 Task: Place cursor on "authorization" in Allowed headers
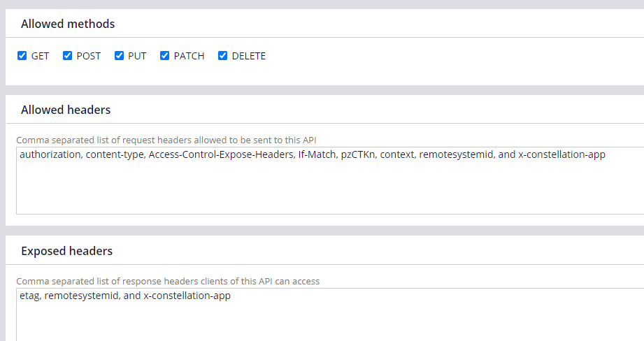(50, 154)
